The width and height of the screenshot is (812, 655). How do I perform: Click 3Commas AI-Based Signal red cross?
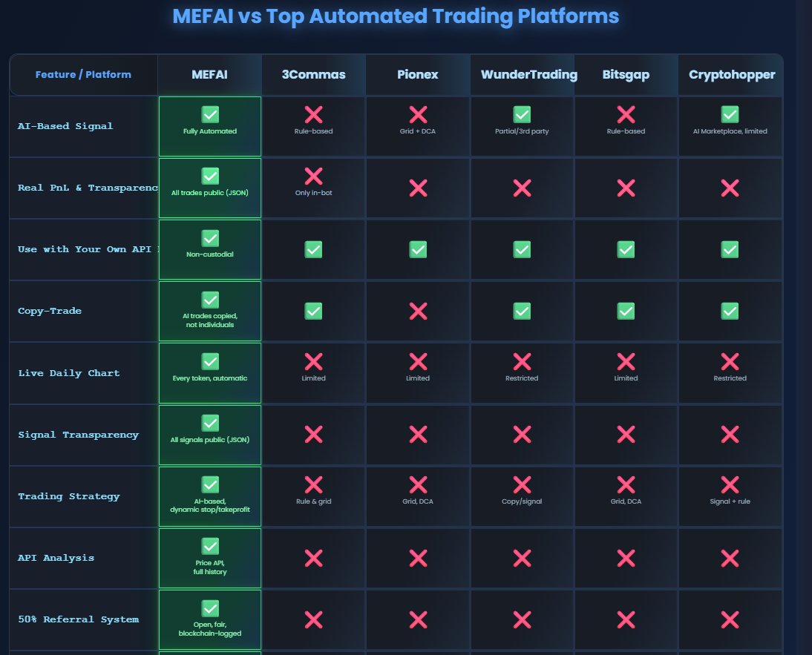click(x=313, y=114)
